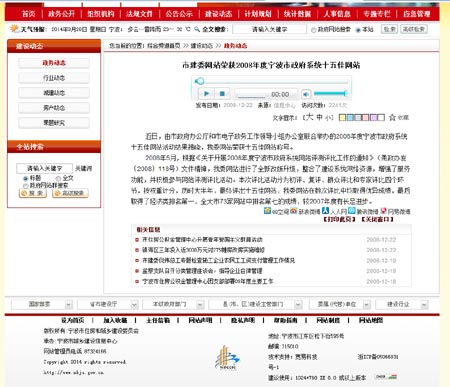Click the favorites star icon
The height and width of the screenshot is (387, 450).
392,117
